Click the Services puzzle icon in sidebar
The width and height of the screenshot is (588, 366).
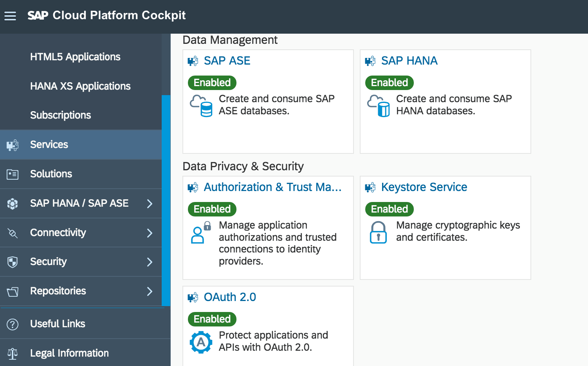[13, 145]
